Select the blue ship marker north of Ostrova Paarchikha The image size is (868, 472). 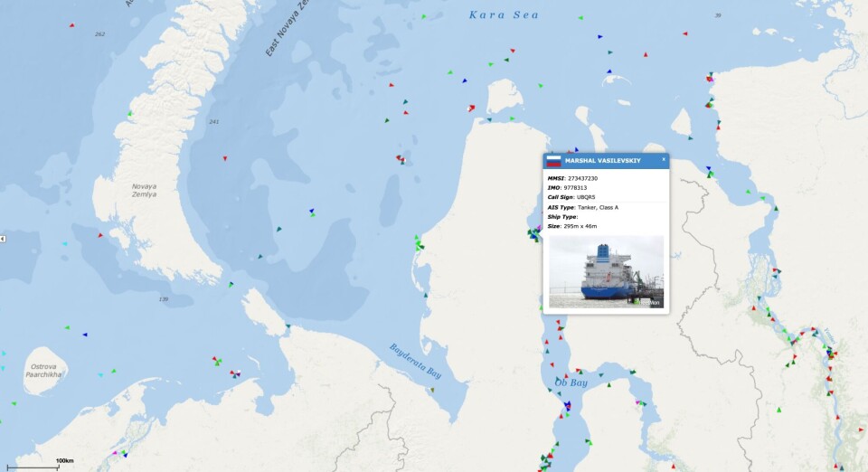click(x=85, y=335)
